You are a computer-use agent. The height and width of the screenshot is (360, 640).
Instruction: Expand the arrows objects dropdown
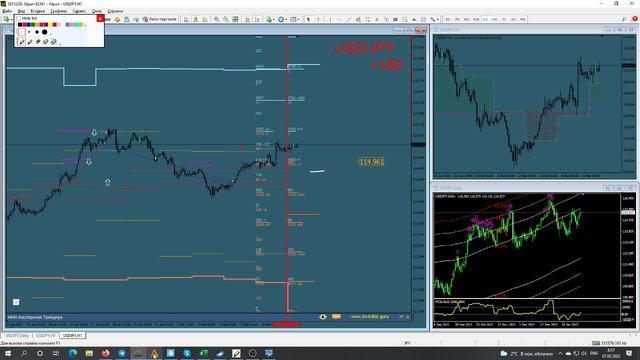(x=438, y=20)
